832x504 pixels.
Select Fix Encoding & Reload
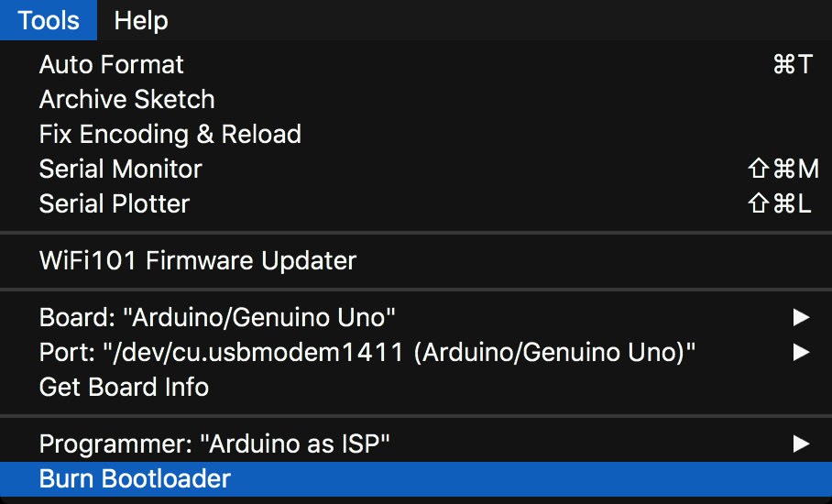(x=170, y=134)
